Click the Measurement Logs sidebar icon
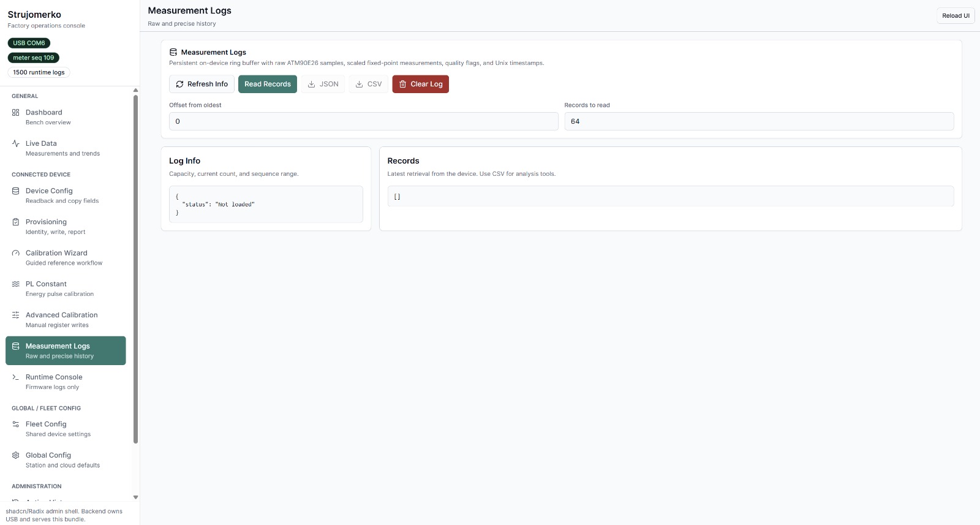 (16, 346)
